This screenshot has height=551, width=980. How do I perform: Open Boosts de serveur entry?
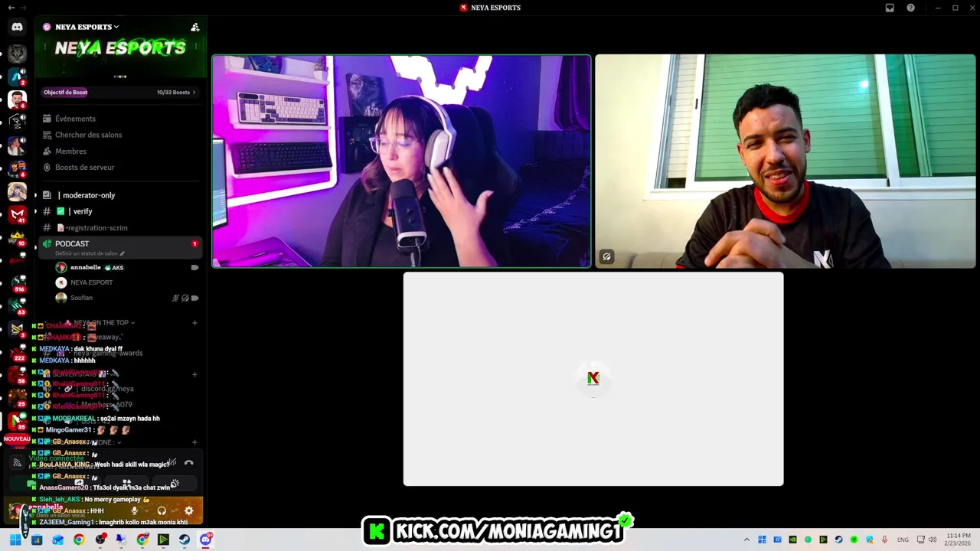[120, 168]
